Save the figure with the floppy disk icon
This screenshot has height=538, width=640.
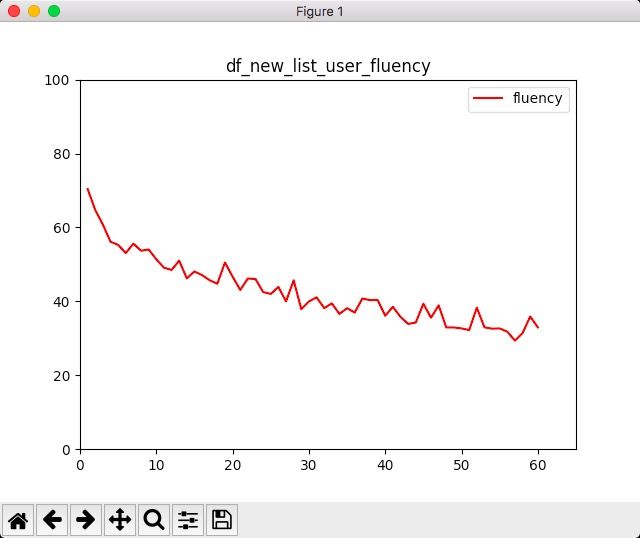(222, 520)
